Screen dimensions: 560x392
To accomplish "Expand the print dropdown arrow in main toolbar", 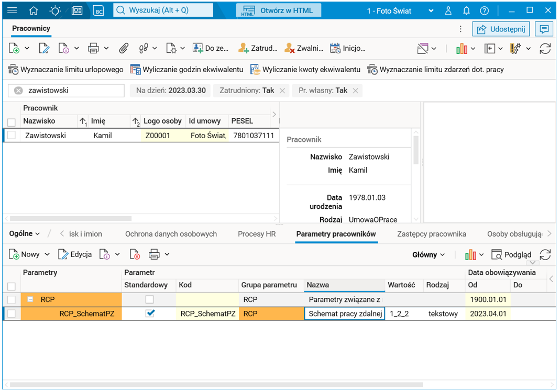I will 106,48.
